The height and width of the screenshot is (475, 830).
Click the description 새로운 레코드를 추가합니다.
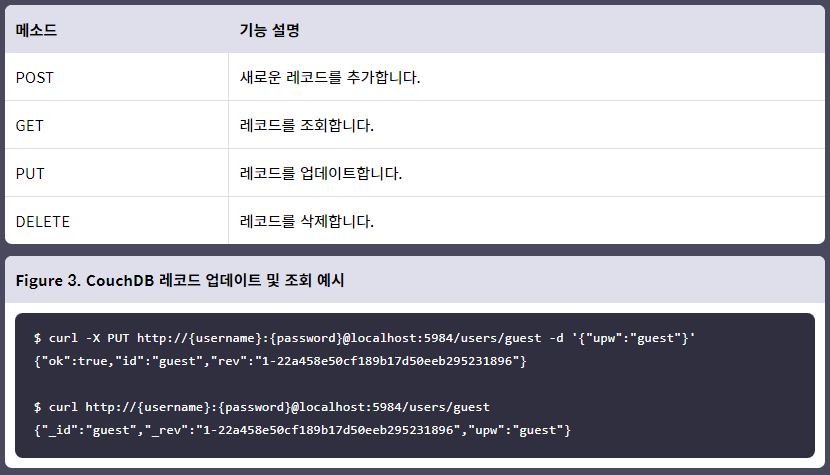coord(330,77)
